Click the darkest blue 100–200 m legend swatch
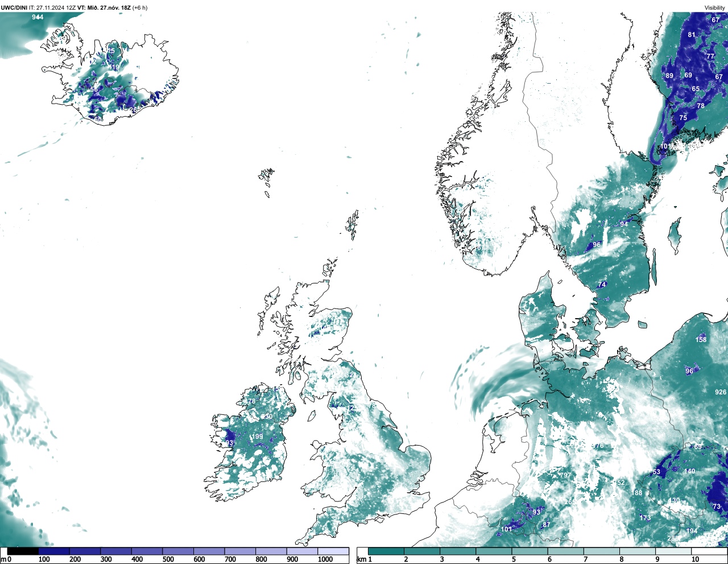Viewport: 728px width, 564px height. 54,551
